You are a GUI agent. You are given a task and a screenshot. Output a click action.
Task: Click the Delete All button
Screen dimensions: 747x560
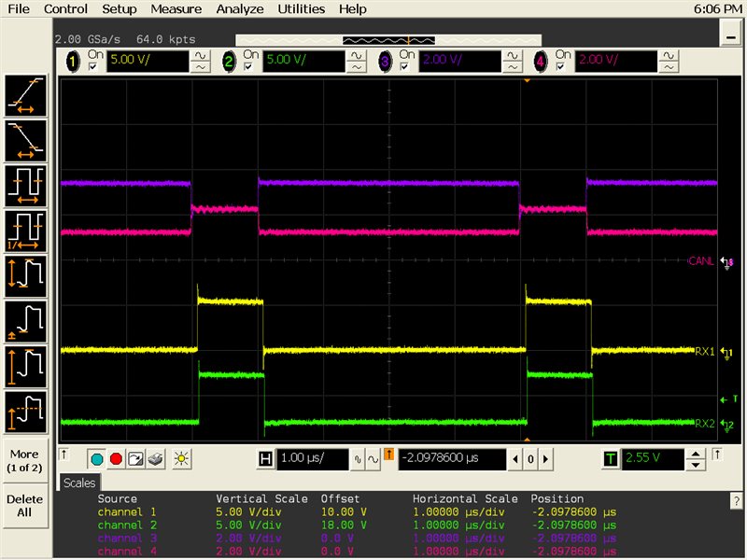coord(25,506)
